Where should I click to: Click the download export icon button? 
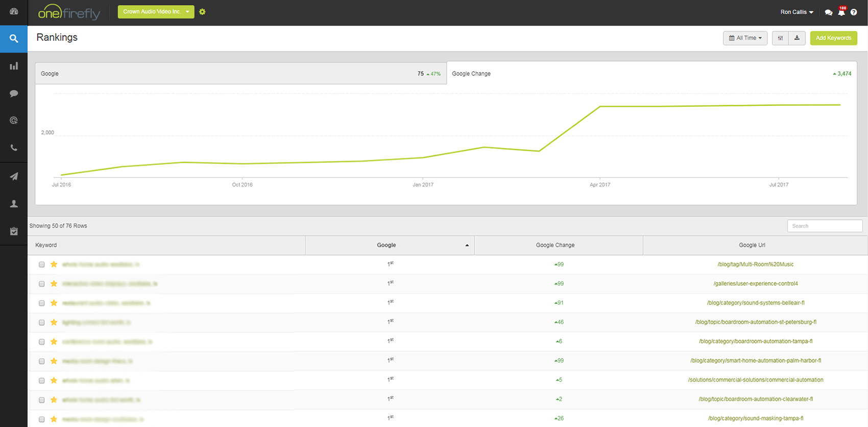coord(797,38)
